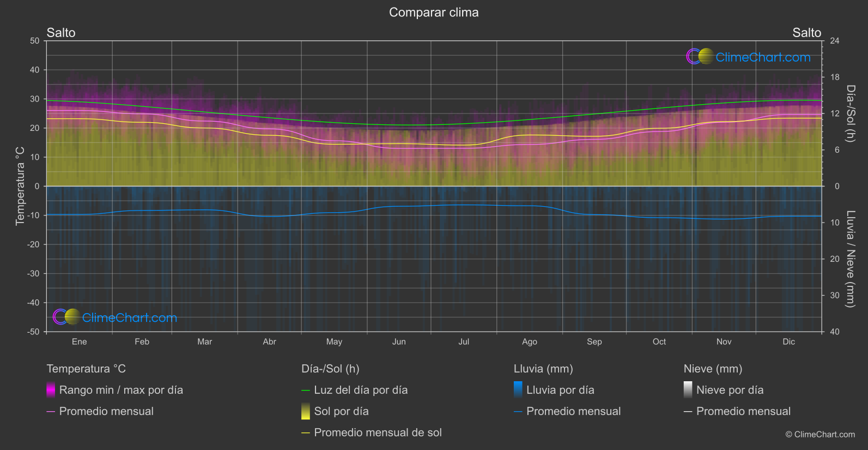This screenshot has width=868, height=450.
Task: Hide the 'Rango min / max por día' series
Action: point(121,390)
